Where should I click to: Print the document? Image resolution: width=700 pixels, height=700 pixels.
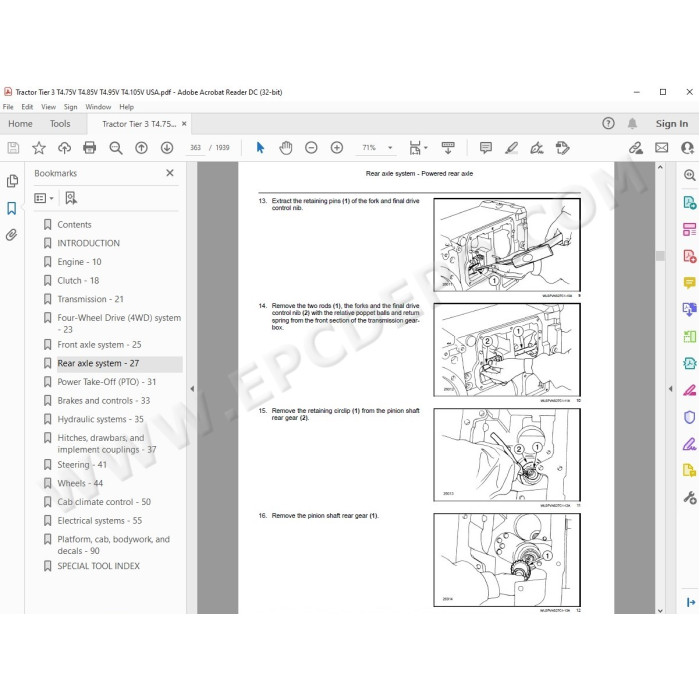tap(90, 148)
